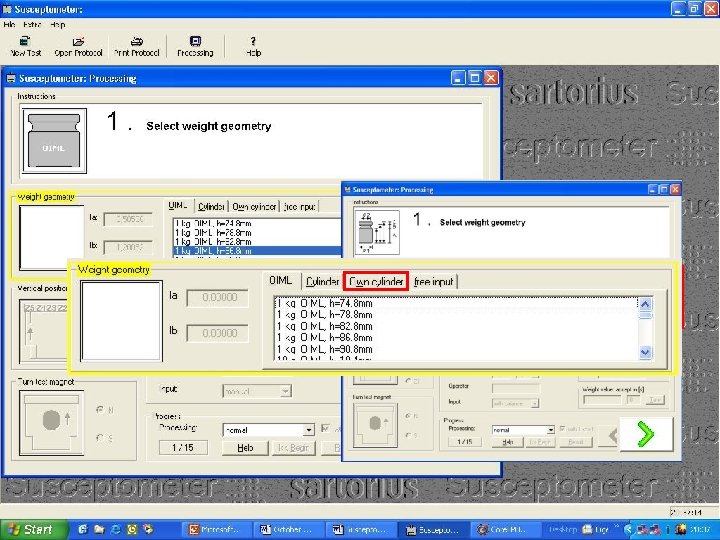Click the enlarged list's scrollbar thumb
The width and height of the screenshot is (720, 540).
[x=645, y=315]
